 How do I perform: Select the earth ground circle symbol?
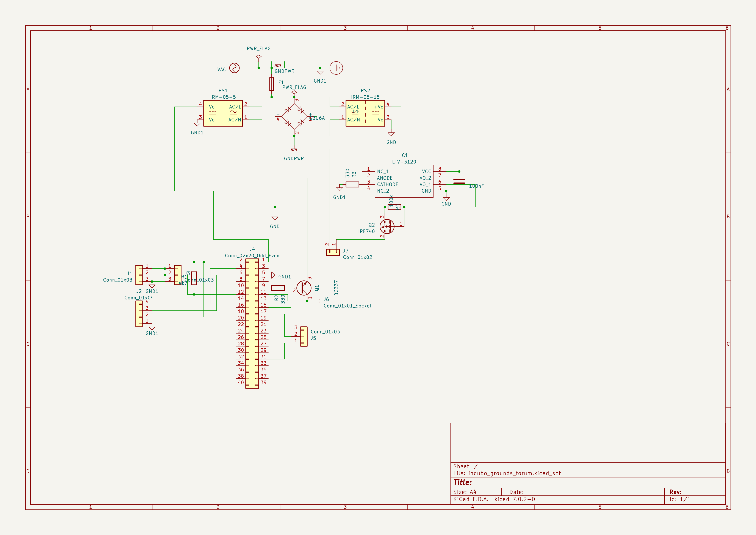pyautogui.click(x=336, y=68)
